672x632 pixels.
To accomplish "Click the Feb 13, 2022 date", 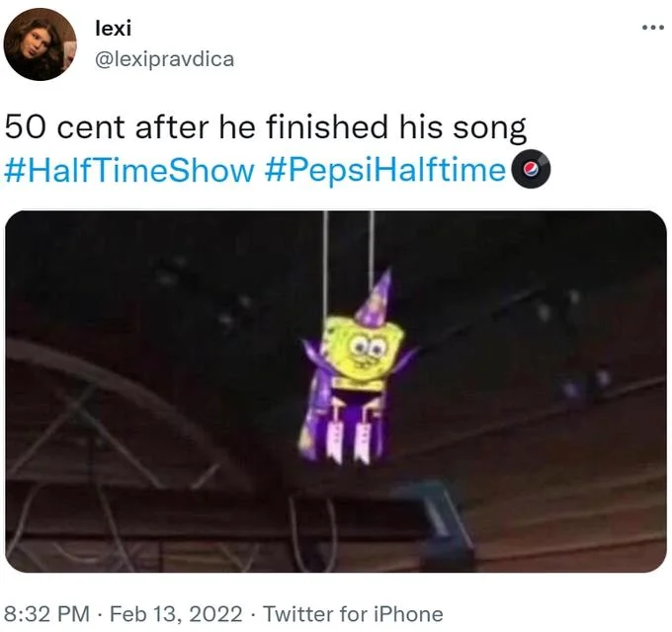I will (176, 613).
